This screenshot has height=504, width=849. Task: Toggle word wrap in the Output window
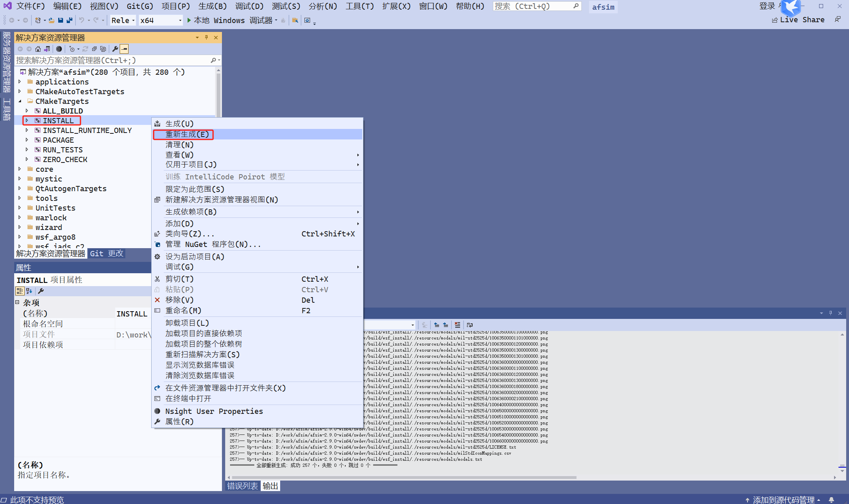(x=470, y=325)
